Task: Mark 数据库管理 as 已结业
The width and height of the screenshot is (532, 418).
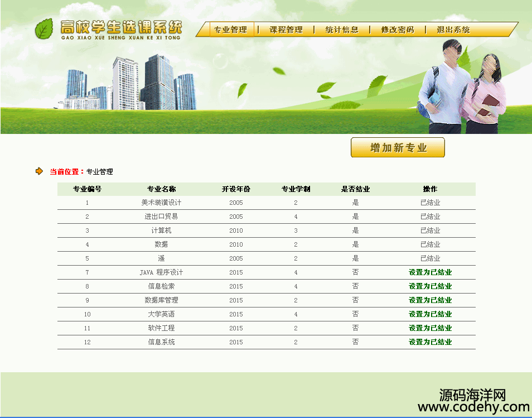Action: [430, 300]
